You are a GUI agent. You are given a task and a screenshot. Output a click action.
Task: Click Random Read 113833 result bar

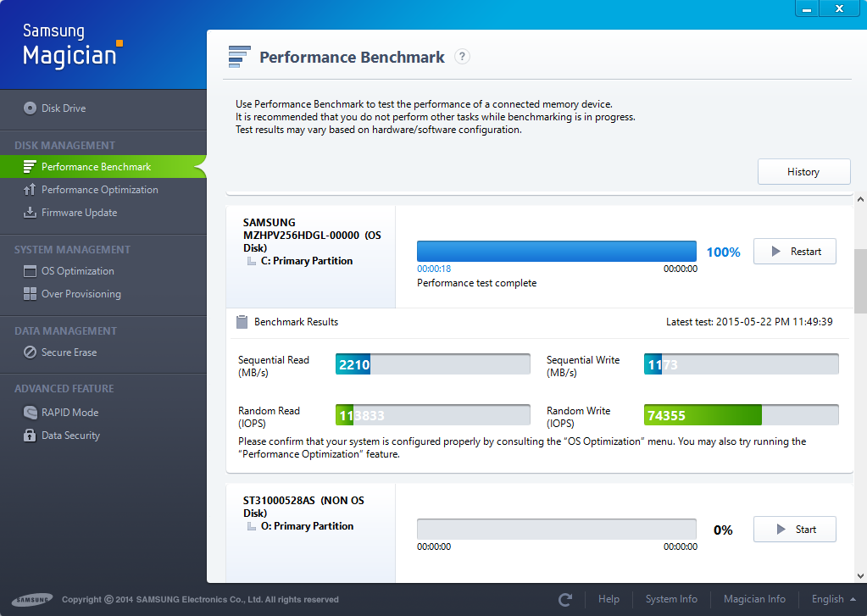click(x=433, y=415)
